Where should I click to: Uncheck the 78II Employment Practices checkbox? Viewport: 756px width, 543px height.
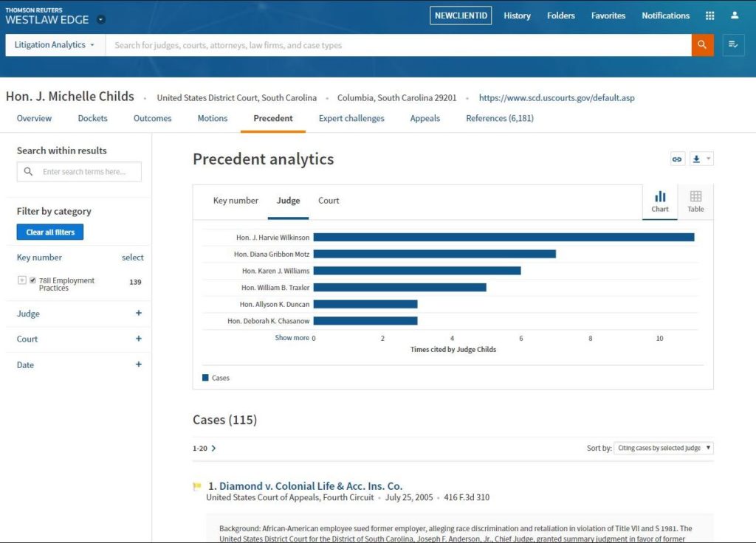click(32, 280)
